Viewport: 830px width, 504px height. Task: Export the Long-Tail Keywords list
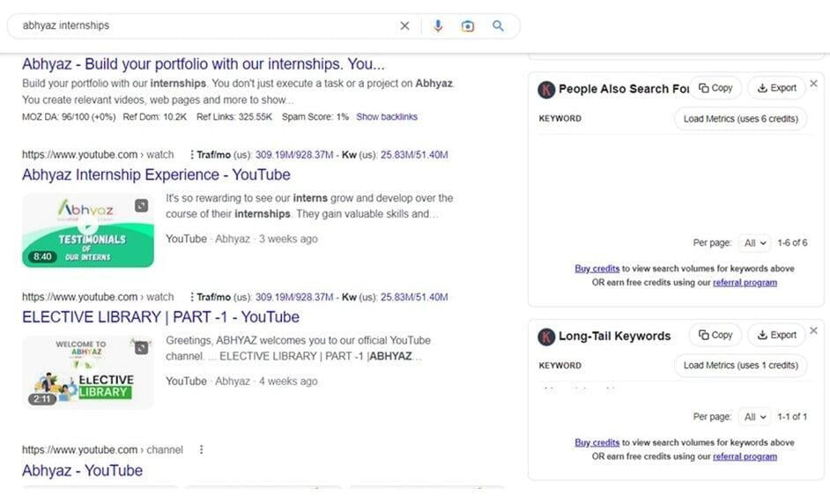[776, 335]
